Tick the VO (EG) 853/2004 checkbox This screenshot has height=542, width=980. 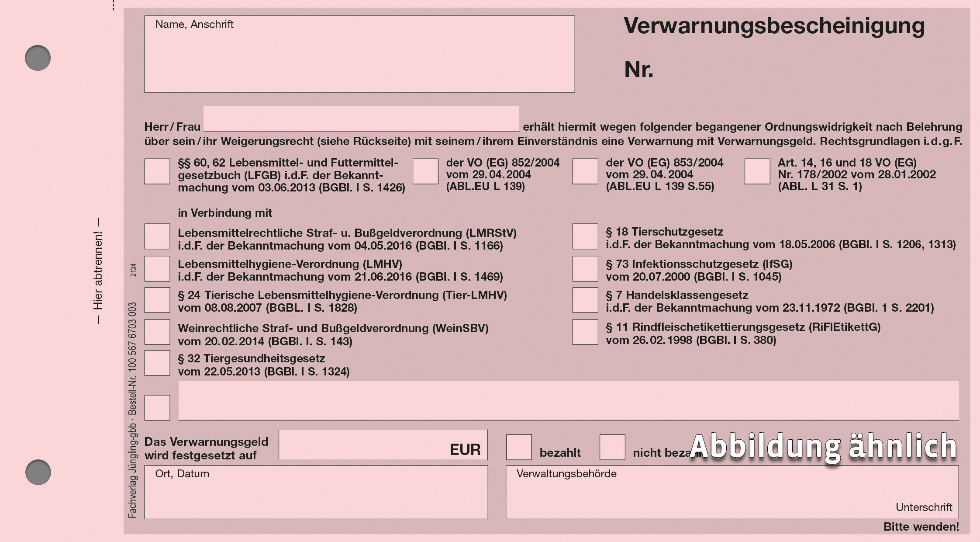585,171
